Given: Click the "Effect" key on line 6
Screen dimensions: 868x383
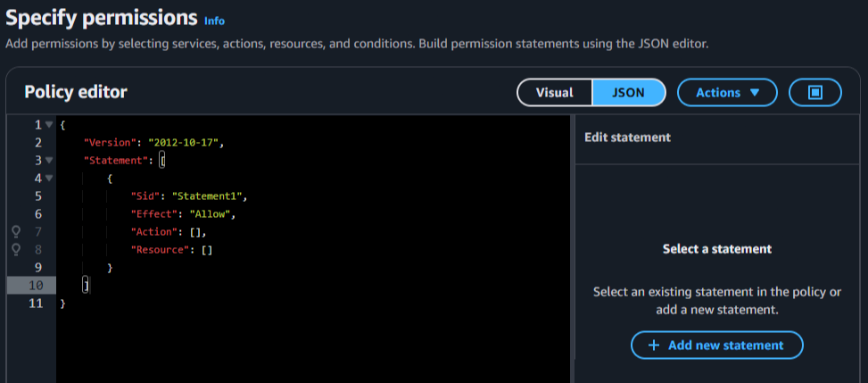Looking at the screenshot, I should (x=154, y=214).
